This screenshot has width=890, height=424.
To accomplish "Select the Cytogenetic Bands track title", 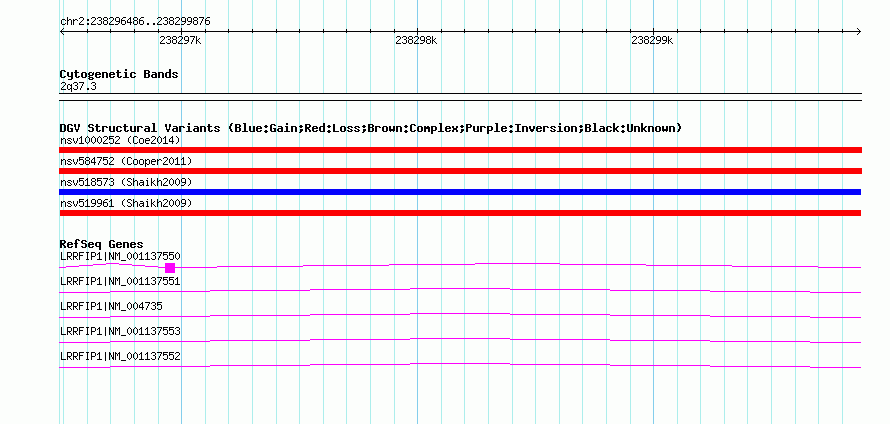I will [119, 74].
